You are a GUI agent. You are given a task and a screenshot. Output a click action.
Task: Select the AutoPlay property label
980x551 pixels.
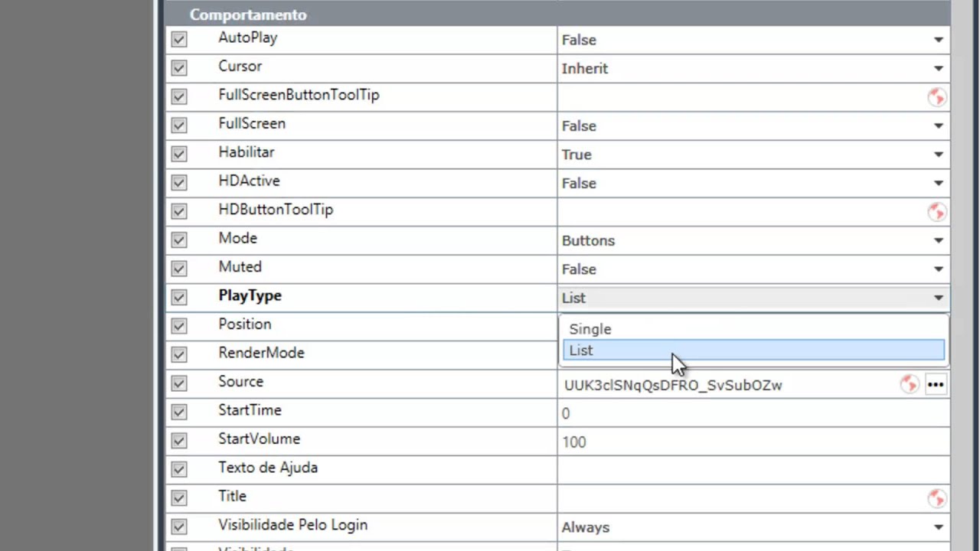(x=247, y=37)
